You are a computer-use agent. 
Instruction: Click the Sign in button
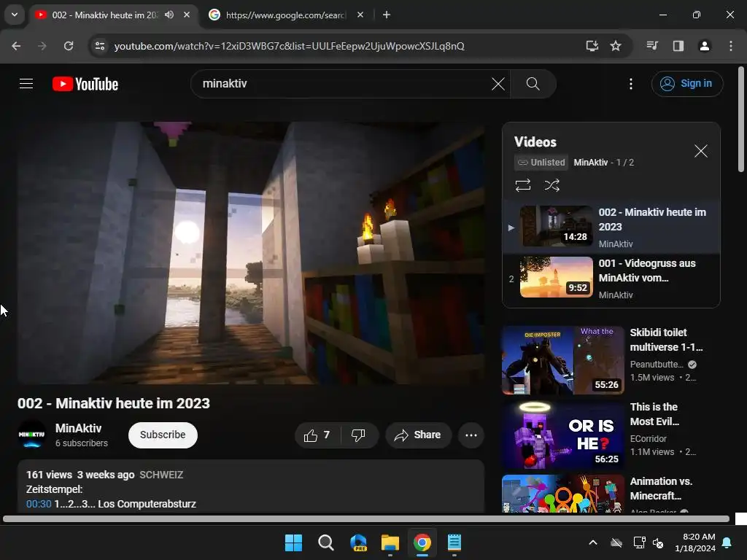(687, 84)
